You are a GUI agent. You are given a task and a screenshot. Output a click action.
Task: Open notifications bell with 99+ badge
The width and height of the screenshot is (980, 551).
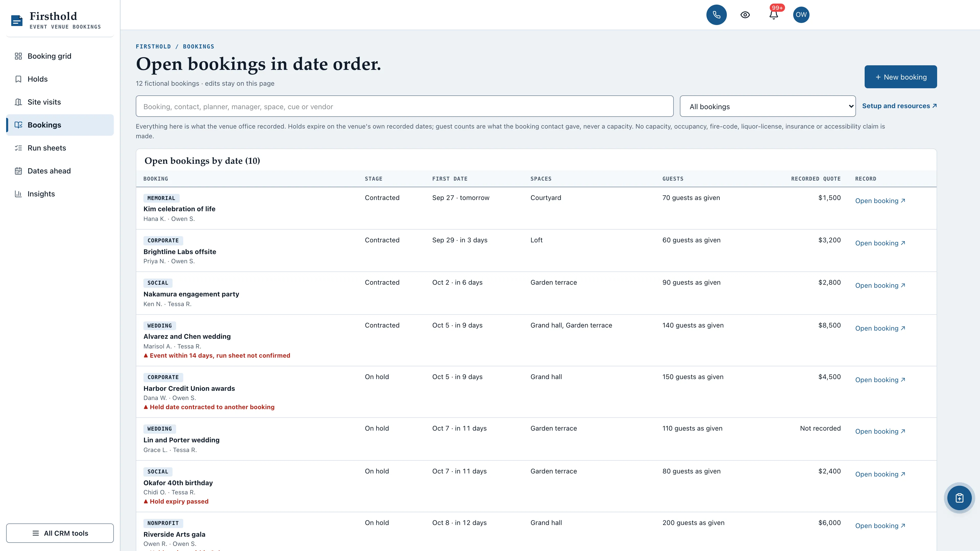point(774,15)
